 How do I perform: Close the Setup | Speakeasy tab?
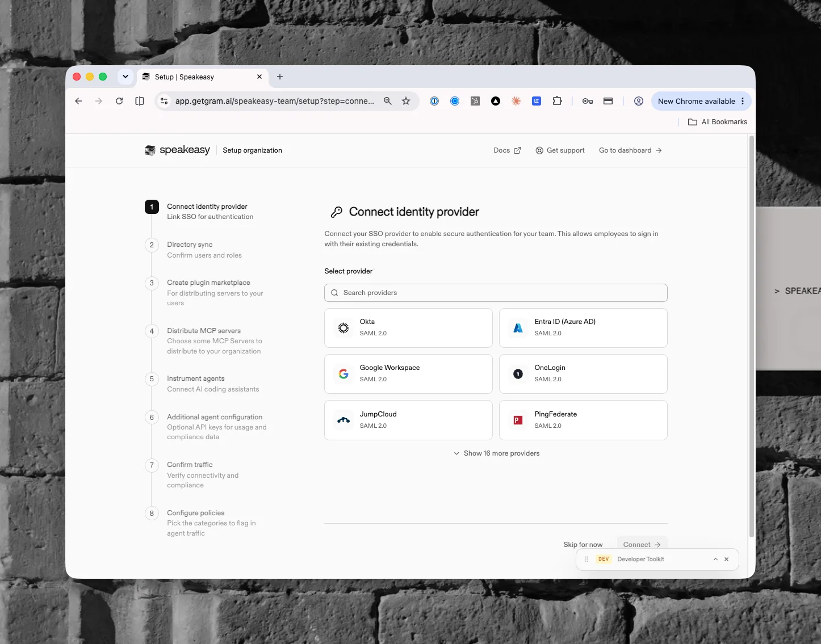pyautogui.click(x=259, y=77)
